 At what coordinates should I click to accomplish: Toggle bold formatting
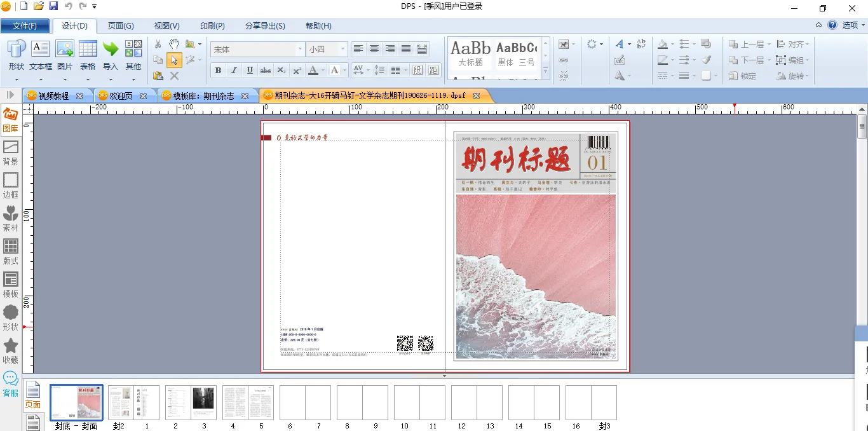click(x=218, y=70)
